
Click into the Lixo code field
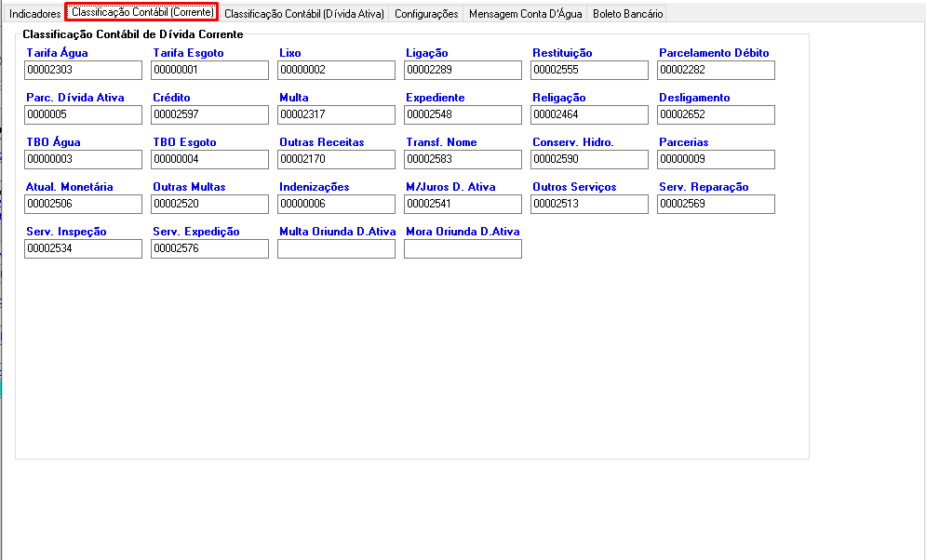click(336, 71)
